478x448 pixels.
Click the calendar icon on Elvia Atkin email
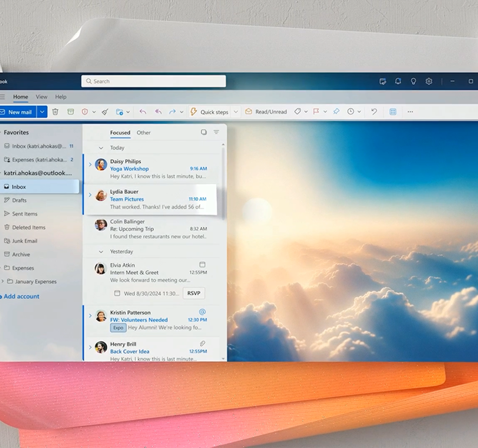[x=202, y=264]
